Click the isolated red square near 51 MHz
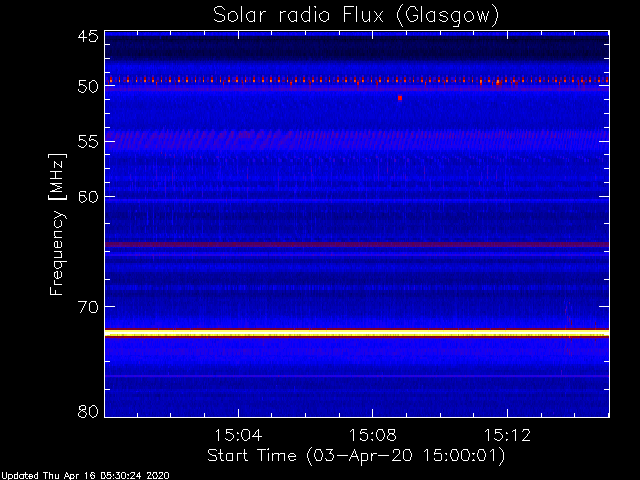640x480 pixels. (400, 98)
